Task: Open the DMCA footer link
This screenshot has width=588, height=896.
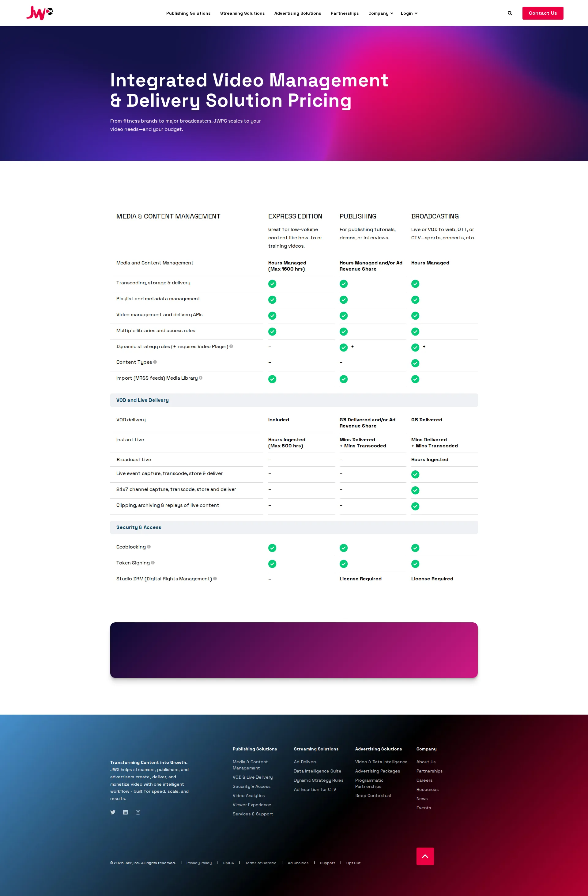Action: pyautogui.click(x=228, y=863)
